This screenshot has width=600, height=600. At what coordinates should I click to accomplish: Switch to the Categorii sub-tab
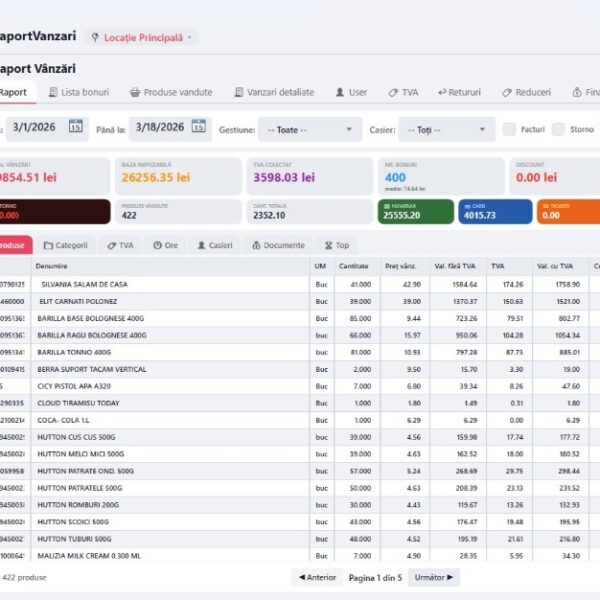pyautogui.click(x=66, y=245)
